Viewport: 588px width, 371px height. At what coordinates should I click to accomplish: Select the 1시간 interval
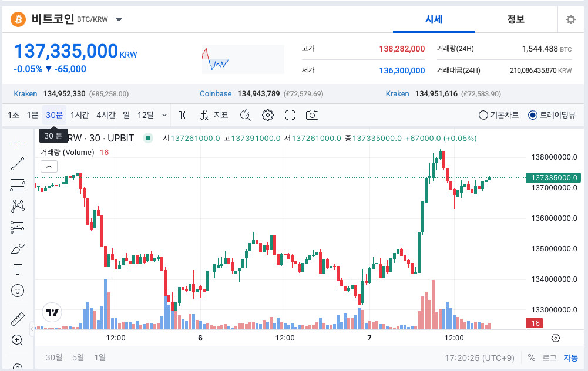pos(80,115)
